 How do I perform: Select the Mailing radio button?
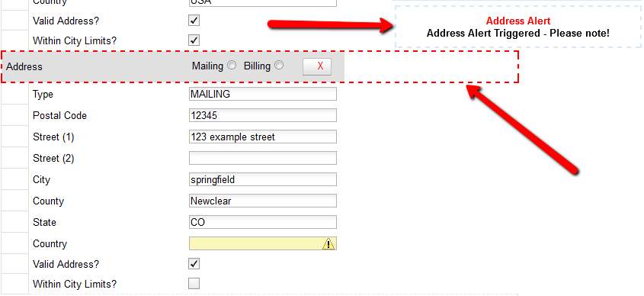[232, 65]
